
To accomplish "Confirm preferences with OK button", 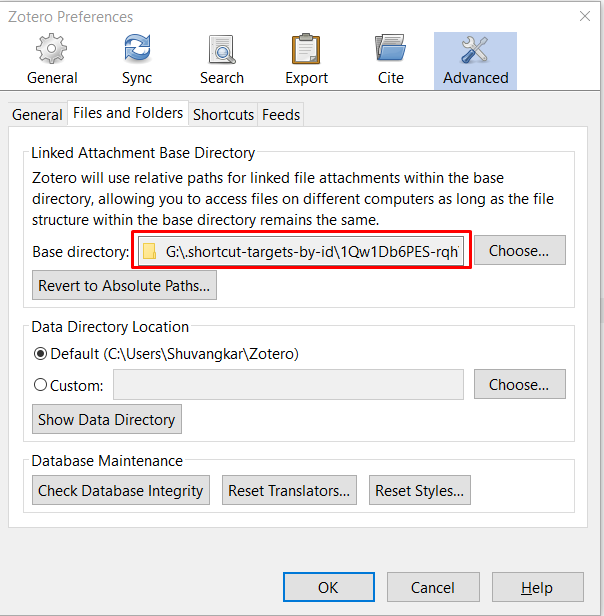I will (x=329, y=587).
